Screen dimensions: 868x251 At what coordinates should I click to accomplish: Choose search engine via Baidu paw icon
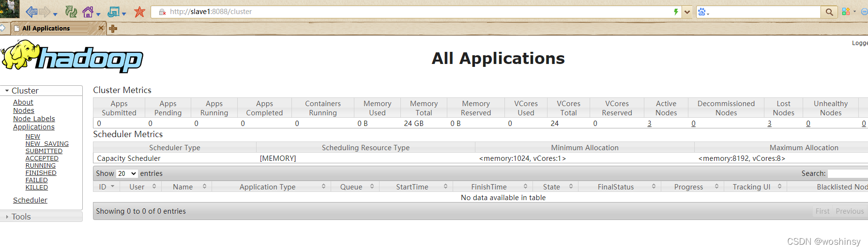(703, 12)
